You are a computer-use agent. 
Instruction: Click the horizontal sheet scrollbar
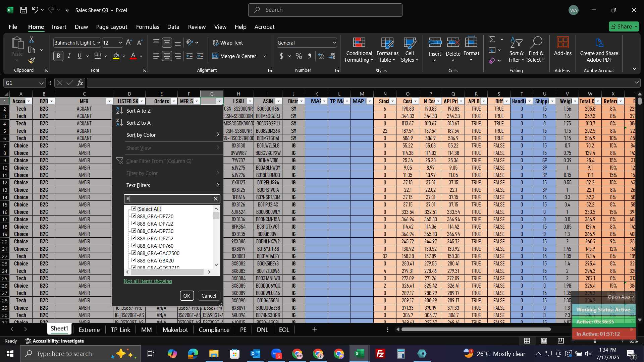pos(476,329)
